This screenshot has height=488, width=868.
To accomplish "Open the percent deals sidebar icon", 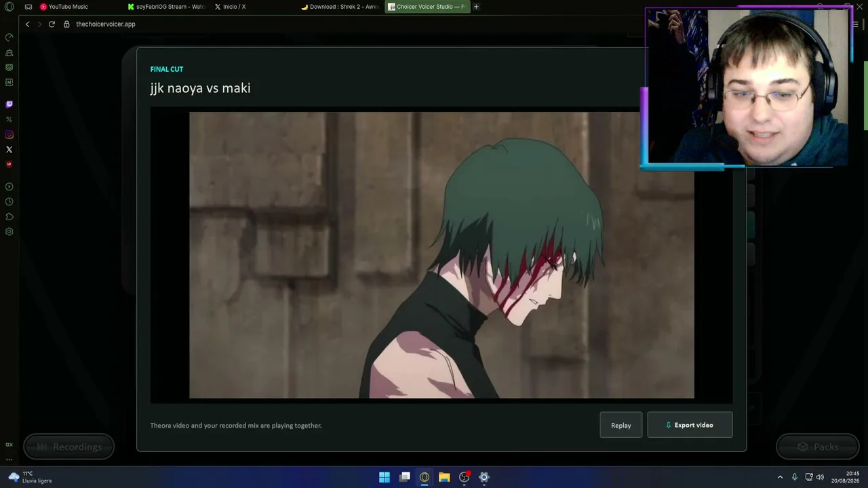I will (9, 119).
